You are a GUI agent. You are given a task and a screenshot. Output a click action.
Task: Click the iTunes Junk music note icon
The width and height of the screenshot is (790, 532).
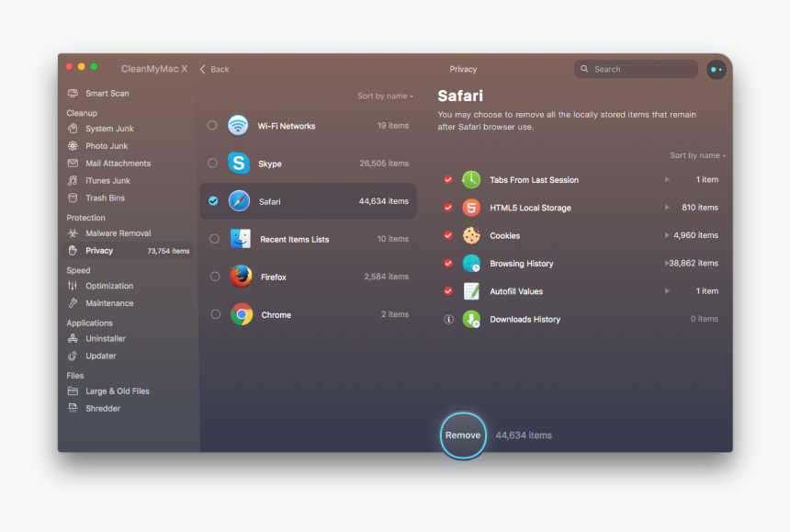pyautogui.click(x=73, y=180)
